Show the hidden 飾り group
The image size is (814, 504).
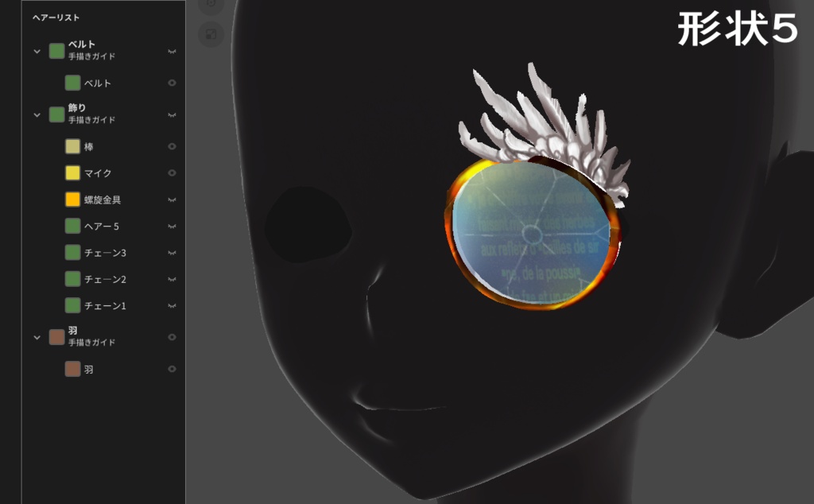[x=172, y=114]
